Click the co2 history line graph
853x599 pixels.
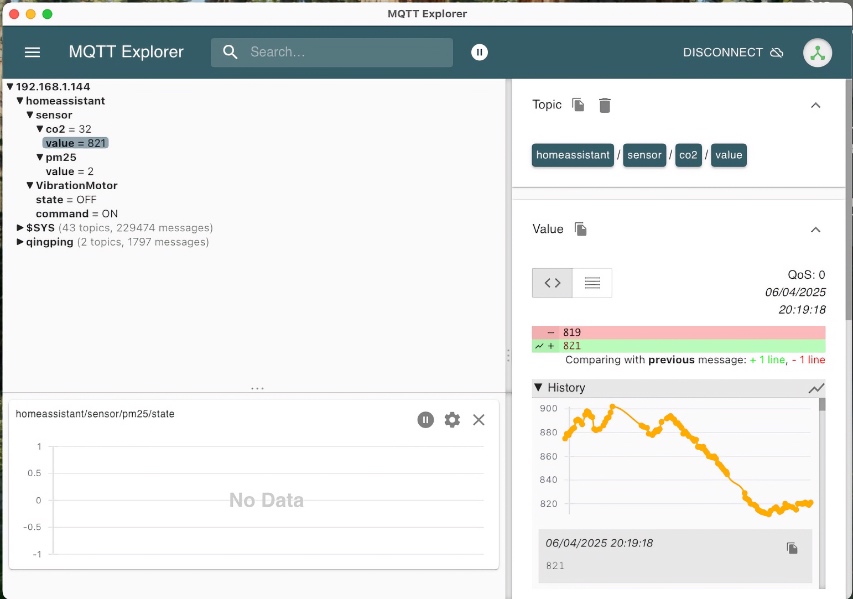[689, 459]
